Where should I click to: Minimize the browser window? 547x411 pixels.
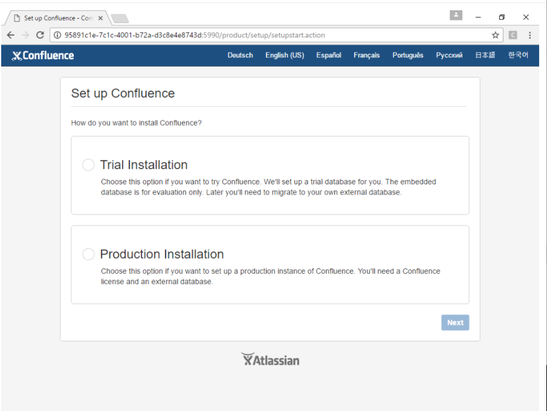point(478,17)
